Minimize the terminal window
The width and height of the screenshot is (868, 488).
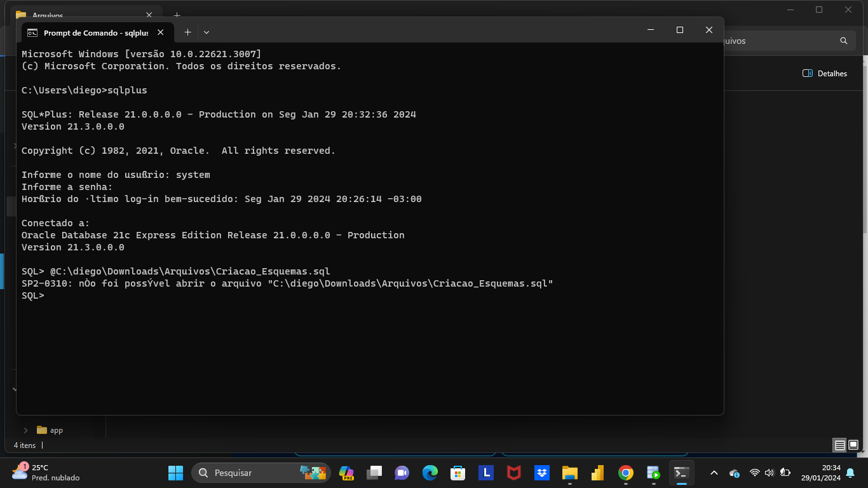coord(651,30)
